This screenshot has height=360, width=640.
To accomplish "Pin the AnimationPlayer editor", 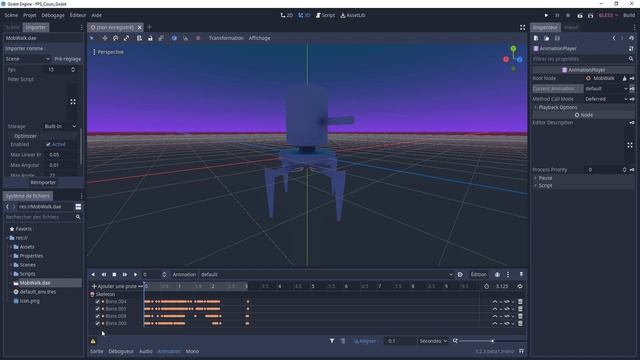I will pyautogui.click(x=521, y=274).
